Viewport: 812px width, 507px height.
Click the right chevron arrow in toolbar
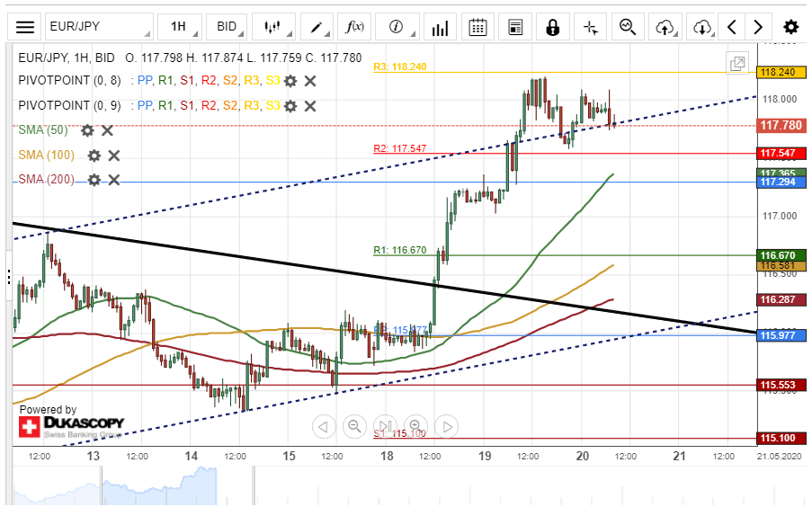pyautogui.click(x=758, y=27)
